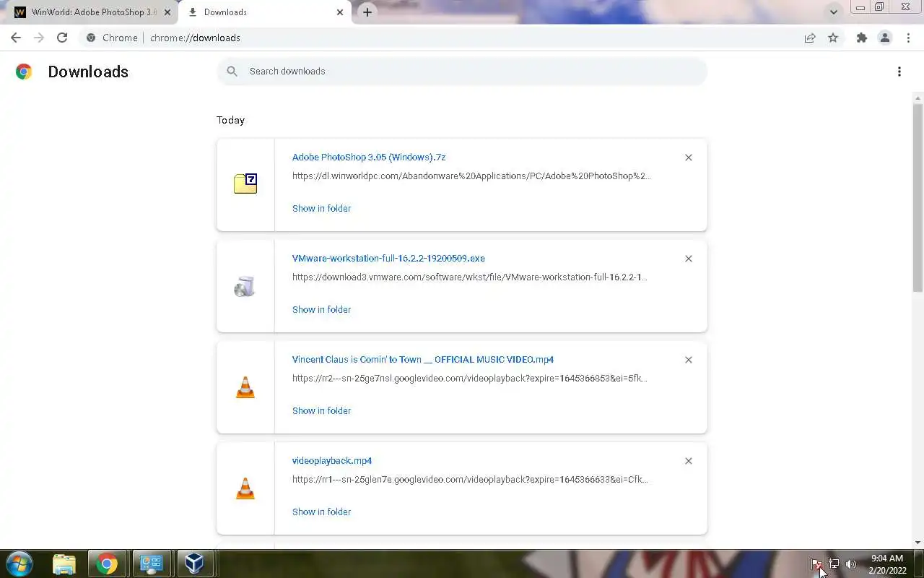Close the Downloads tab
This screenshot has height=578, width=924.
pos(340,12)
